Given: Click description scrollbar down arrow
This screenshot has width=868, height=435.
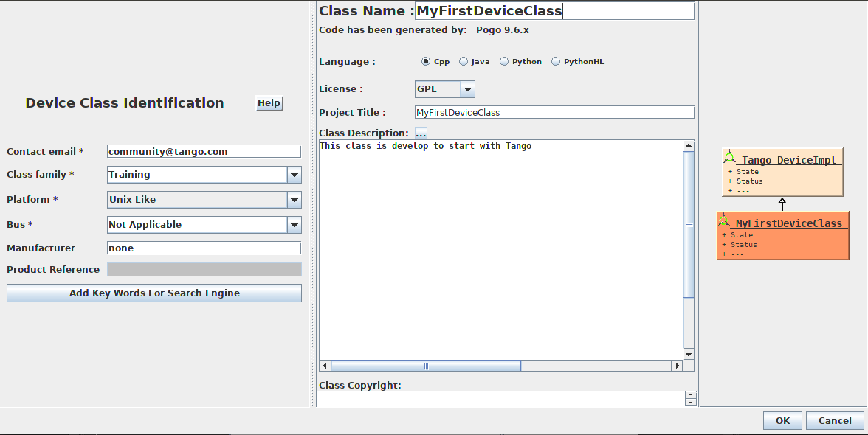Looking at the screenshot, I should (689, 355).
